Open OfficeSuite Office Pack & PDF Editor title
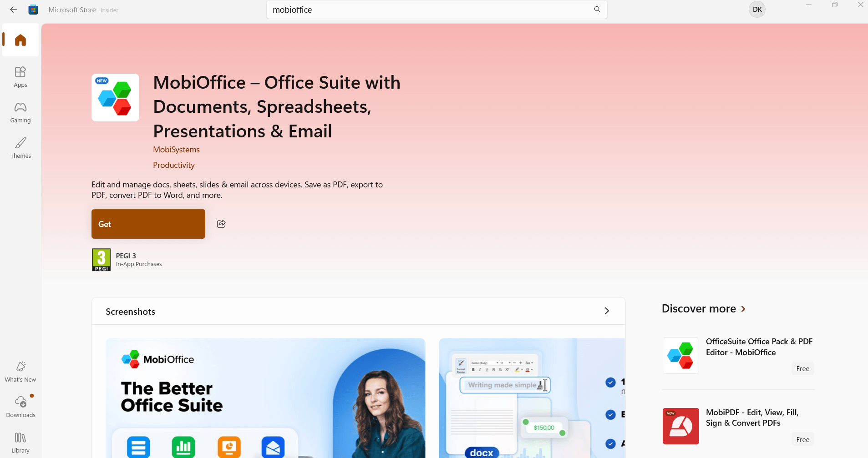This screenshot has height=458, width=868. pyautogui.click(x=759, y=347)
